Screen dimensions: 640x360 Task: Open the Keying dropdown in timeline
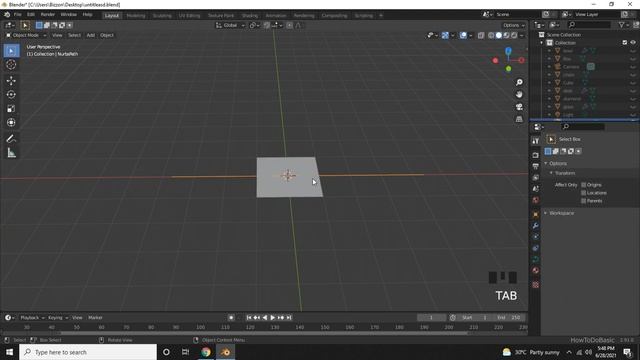tap(58, 318)
